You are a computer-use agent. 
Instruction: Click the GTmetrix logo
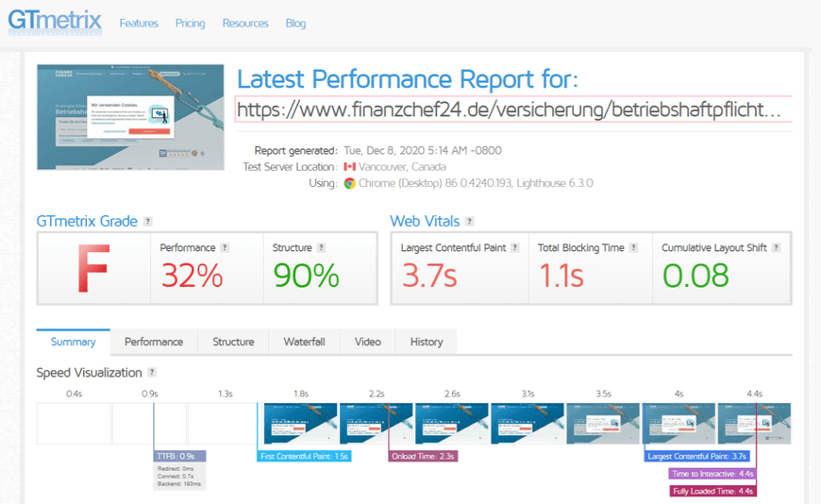[55, 22]
